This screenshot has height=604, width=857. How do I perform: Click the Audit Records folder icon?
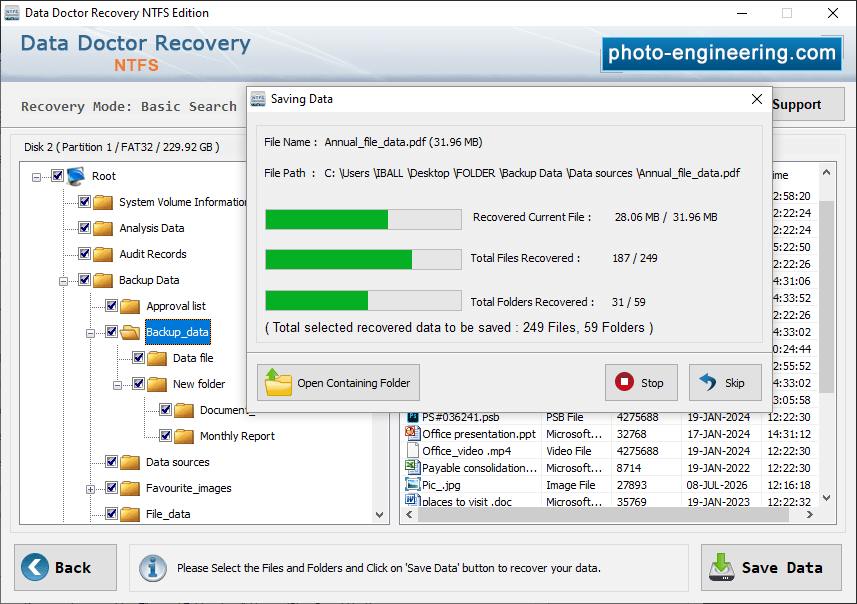(103, 254)
